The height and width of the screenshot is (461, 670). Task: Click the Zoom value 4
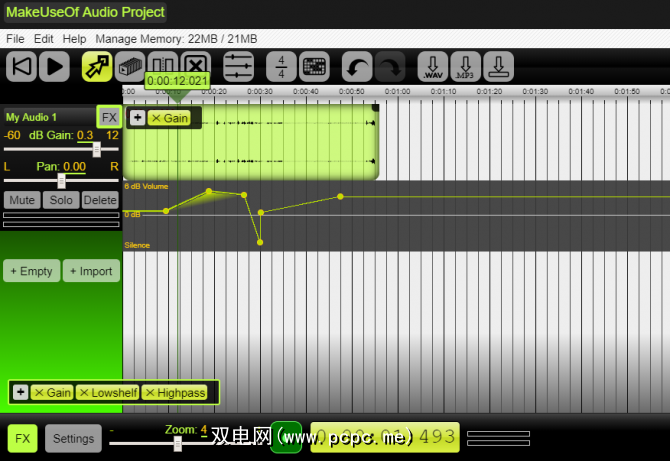coord(204,430)
